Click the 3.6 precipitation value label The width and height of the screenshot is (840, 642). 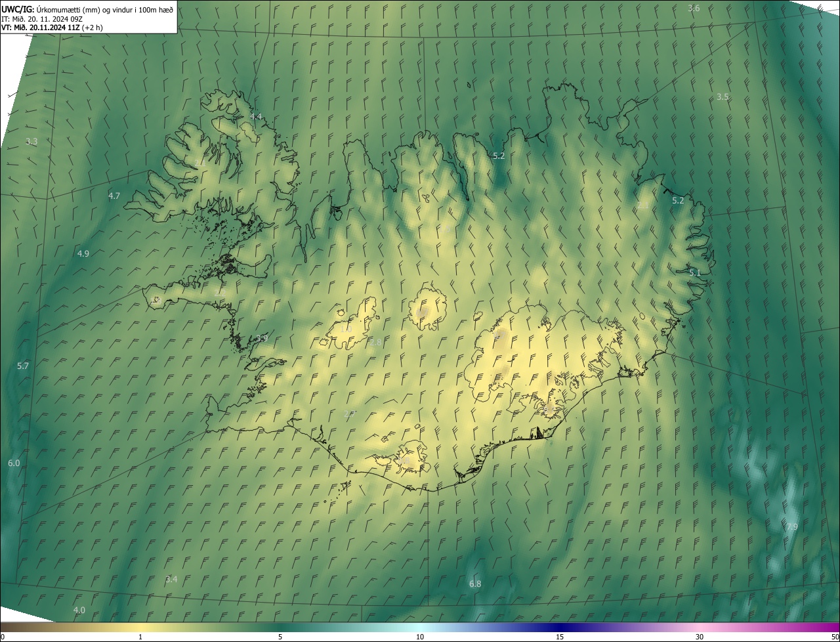point(694,8)
